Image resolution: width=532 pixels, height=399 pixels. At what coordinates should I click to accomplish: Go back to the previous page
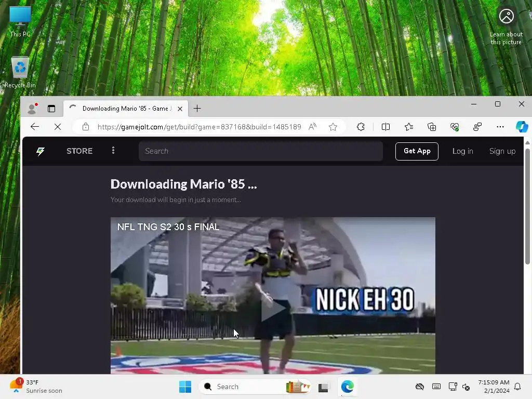pos(35,127)
